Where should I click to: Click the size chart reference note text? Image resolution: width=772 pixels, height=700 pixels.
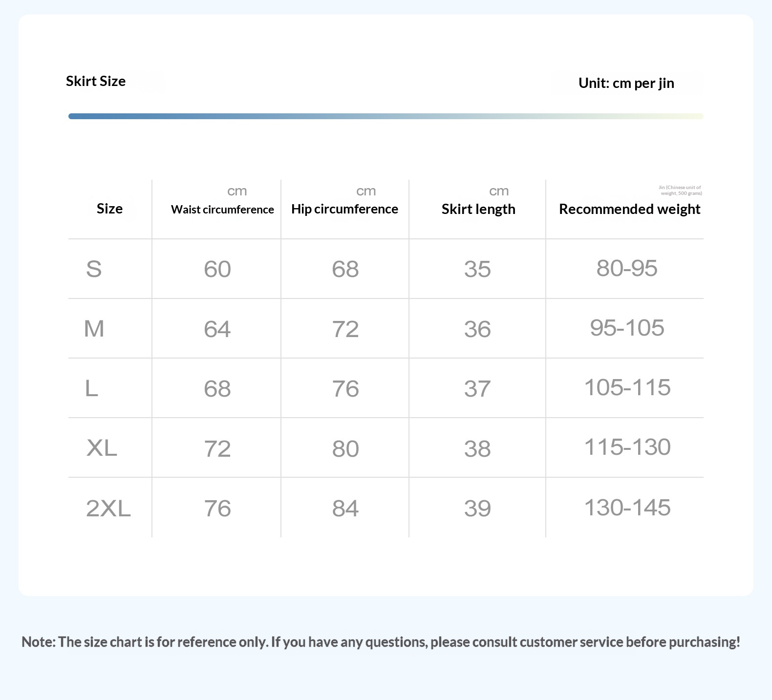pos(381,642)
